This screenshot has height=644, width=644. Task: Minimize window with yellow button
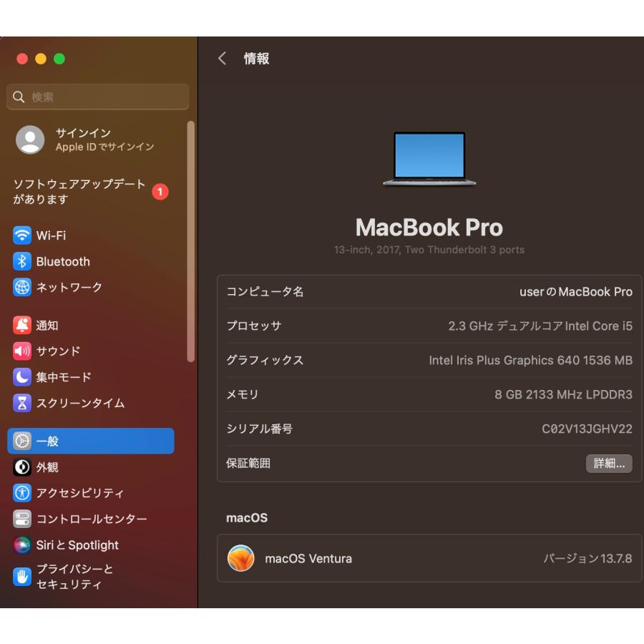41,59
